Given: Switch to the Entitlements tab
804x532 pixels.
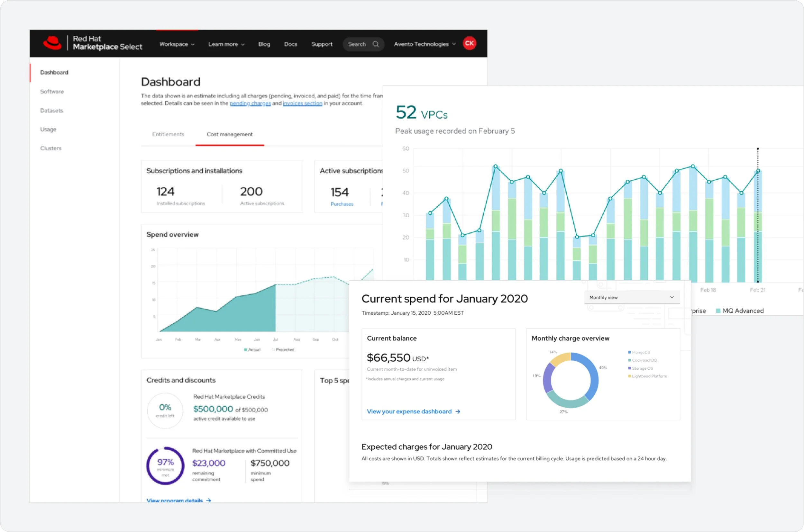Looking at the screenshot, I should tap(168, 134).
